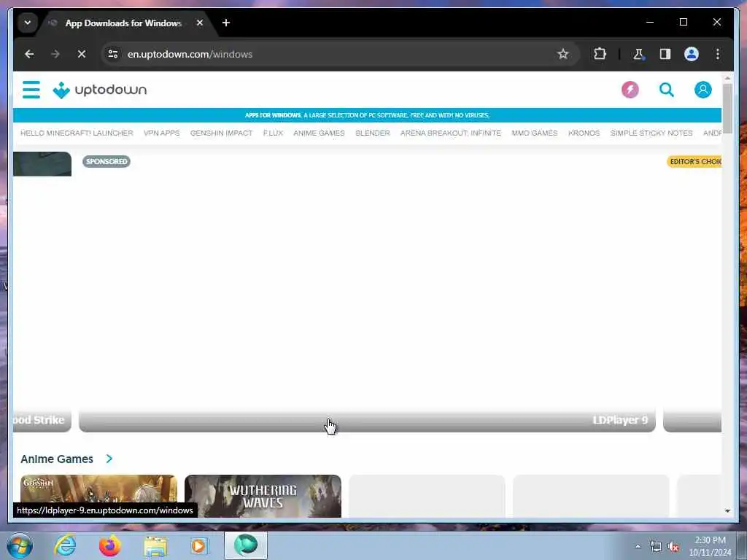Launch Internet Explorer from taskbar

[x=65, y=545]
